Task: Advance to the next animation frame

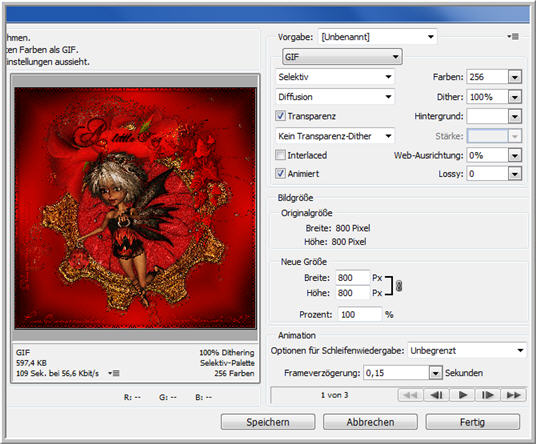Action: coord(488,395)
